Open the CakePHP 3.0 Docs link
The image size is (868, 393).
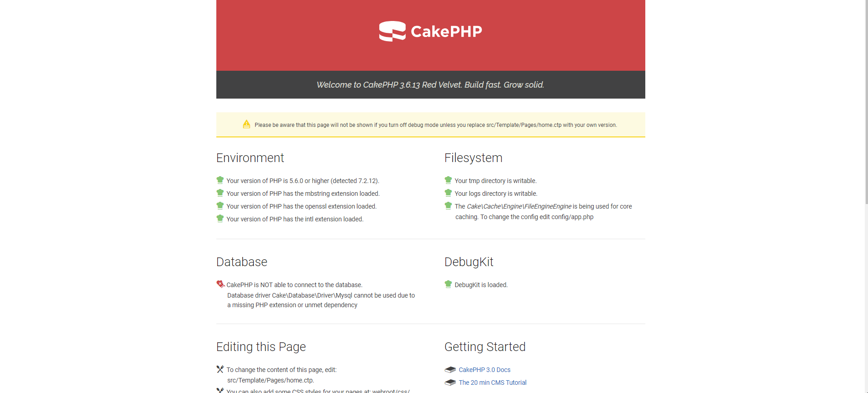(x=484, y=370)
